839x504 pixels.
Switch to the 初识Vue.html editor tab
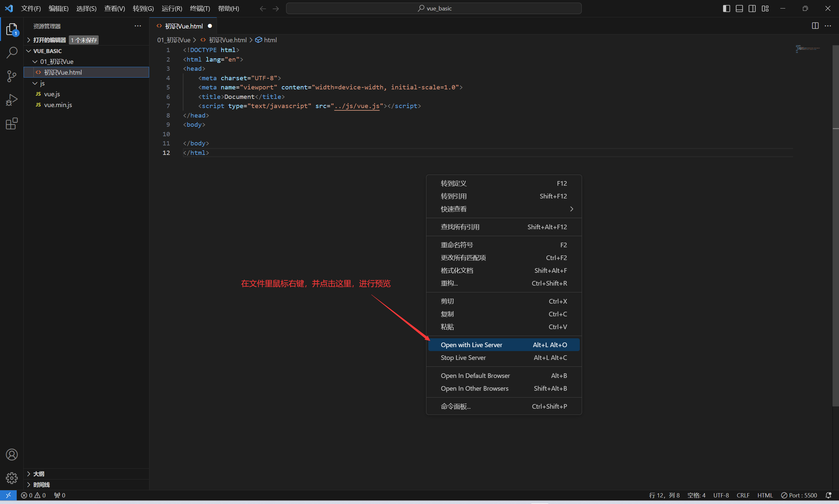click(183, 26)
